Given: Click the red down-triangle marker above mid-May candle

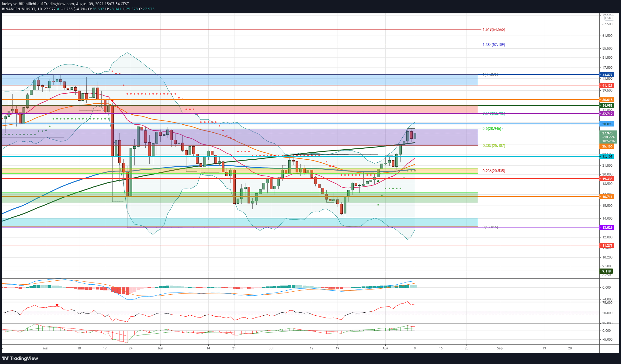Looking at the screenshot, I should [x=112, y=101].
